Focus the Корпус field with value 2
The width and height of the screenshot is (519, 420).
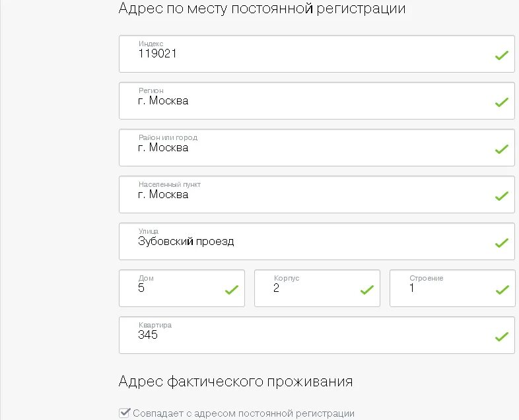tap(317, 289)
